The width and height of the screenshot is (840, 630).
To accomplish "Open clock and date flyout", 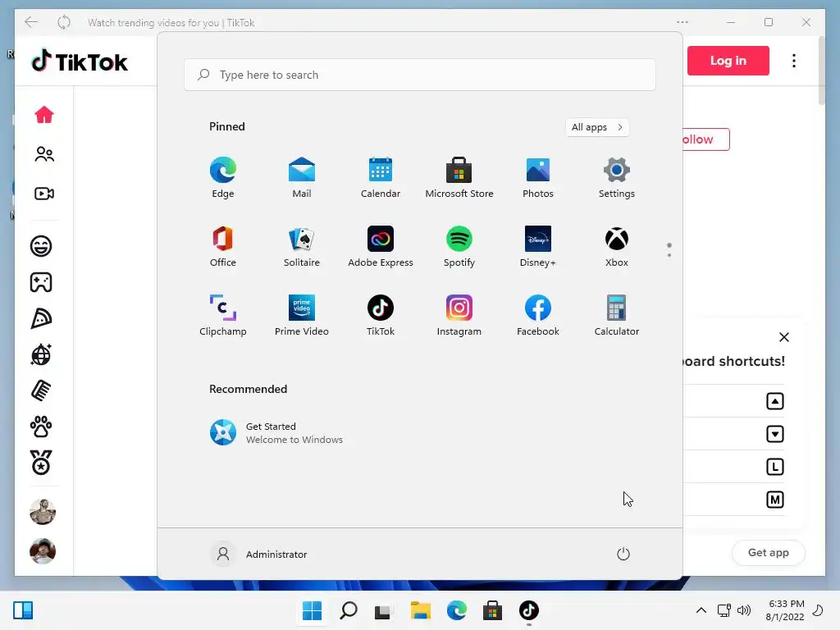I will [x=785, y=610].
